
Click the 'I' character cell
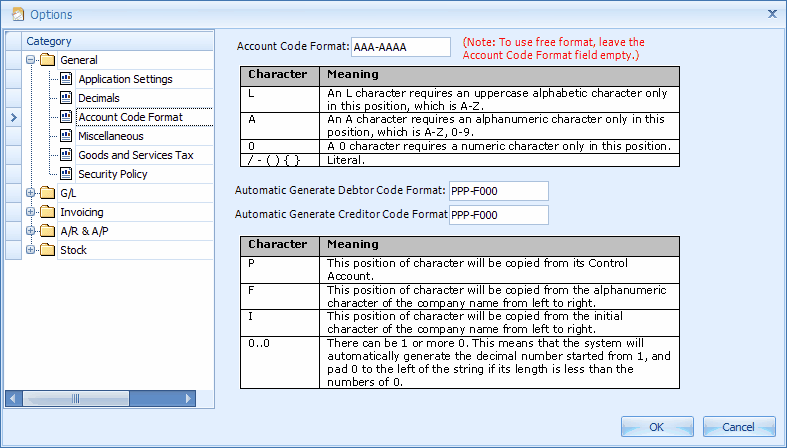[x=280, y=323]
